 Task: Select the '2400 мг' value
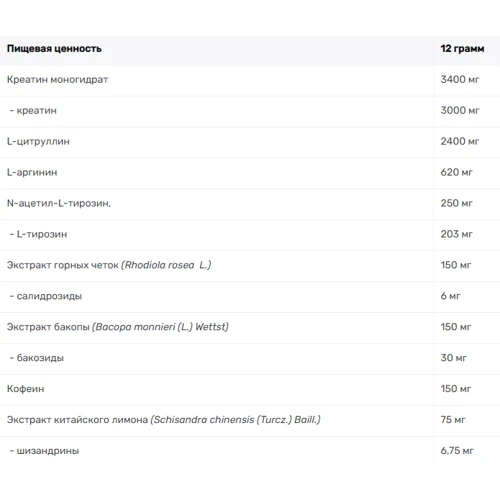[x=460, y=142]
